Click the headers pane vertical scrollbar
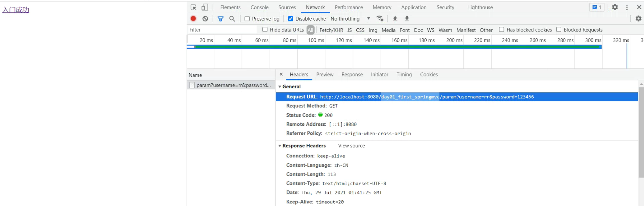Screen dimensions: 644x206 (641, 132)
